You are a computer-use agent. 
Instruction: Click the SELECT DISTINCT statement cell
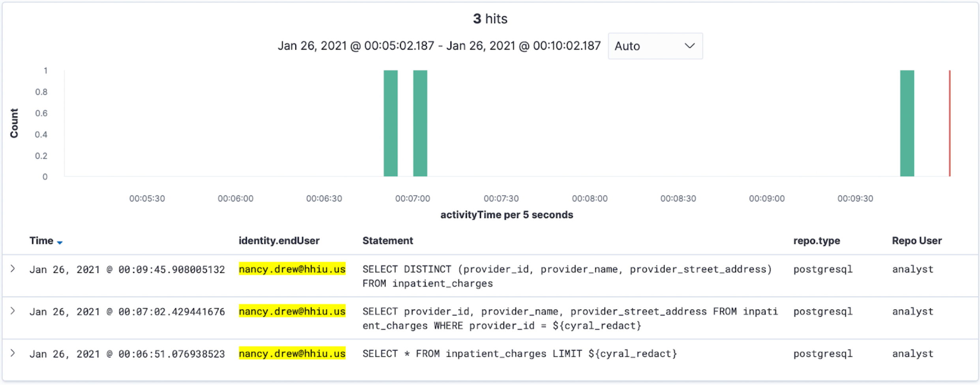(567, 276)
